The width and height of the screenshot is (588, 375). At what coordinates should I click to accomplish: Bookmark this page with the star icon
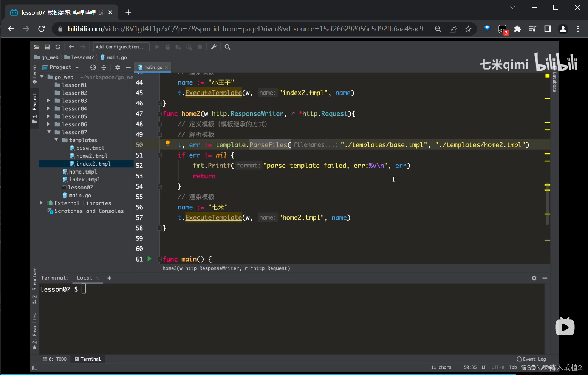(x=468, y=29)
